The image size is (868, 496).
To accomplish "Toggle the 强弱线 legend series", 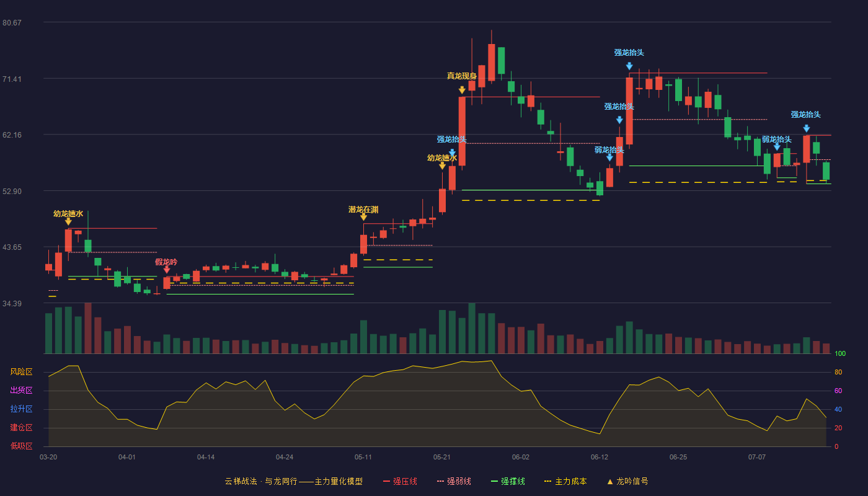I will 454,481.
